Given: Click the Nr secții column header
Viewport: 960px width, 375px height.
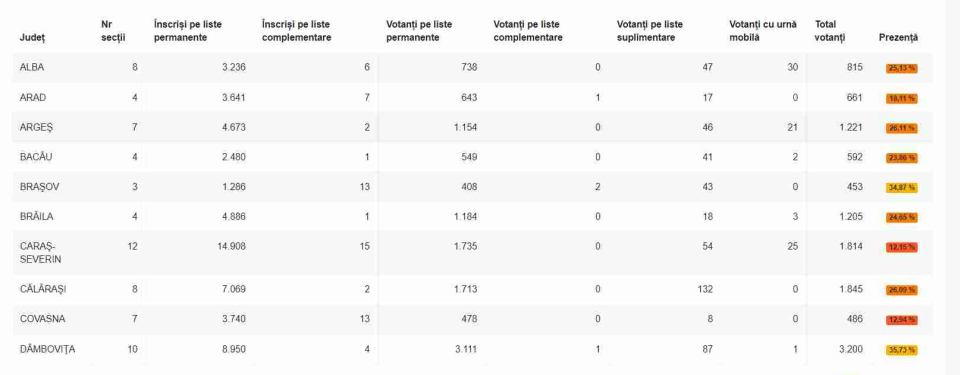Looking at the screenshot, I should tap(113, 31).
